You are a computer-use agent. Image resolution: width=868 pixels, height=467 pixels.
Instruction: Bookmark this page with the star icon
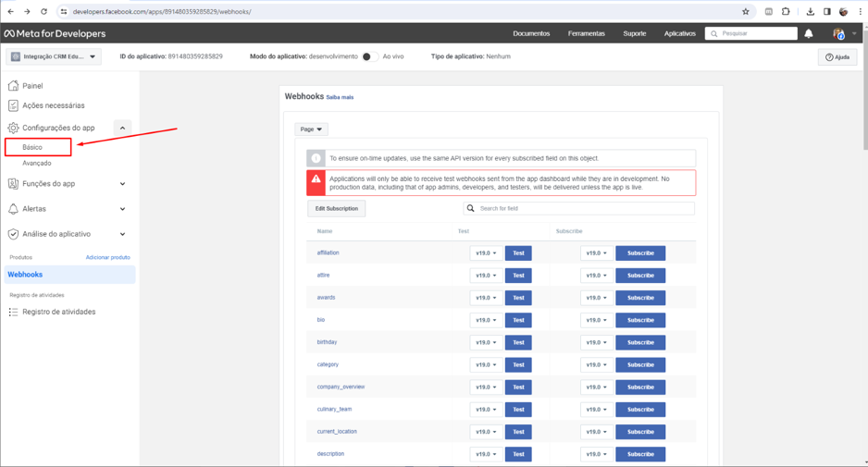click(x=746, y=11)
